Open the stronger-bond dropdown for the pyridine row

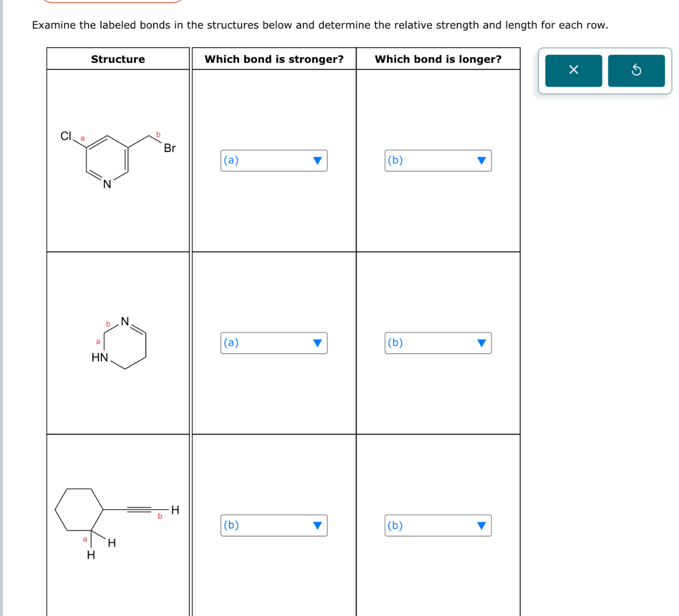pyautogui.click(x=274, y=160)
